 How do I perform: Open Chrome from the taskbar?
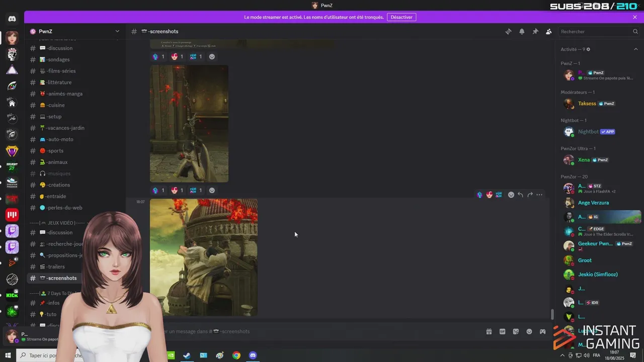point(236,355)
